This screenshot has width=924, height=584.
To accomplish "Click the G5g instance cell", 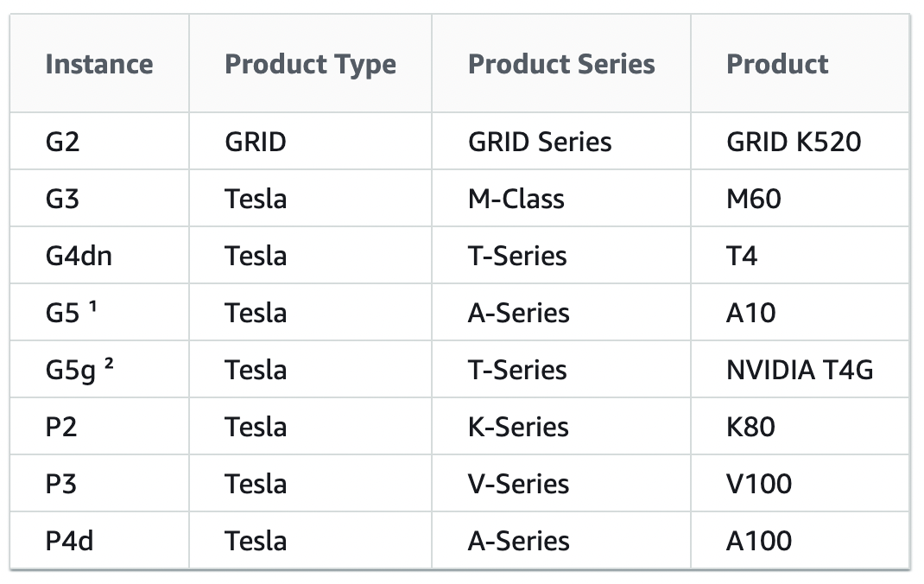I will click(x=79, y=370).
